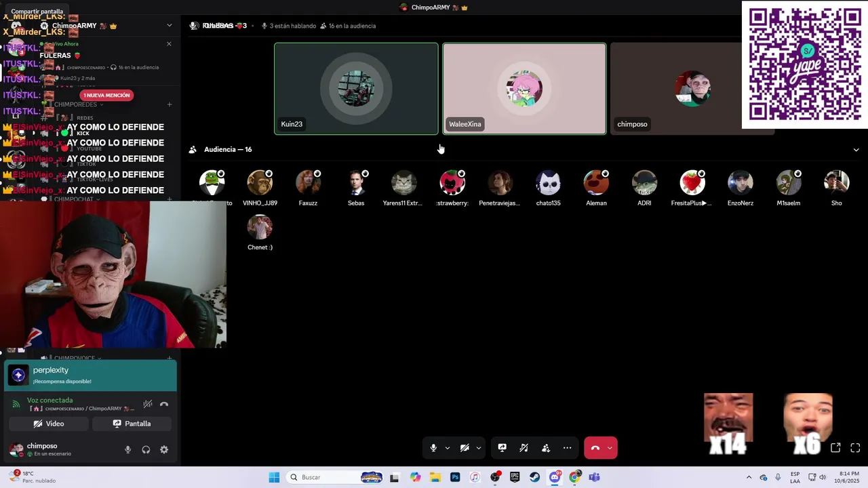Open Steam from the taskbar
This screenshot has height=488, width=868.
tap(535, 477)
